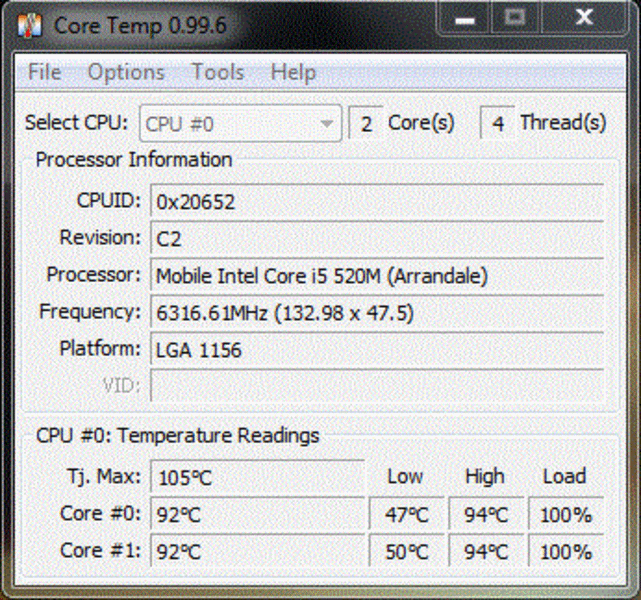
Task: Expand the Select CPU dropdown arrow
Action: (326, 123)
